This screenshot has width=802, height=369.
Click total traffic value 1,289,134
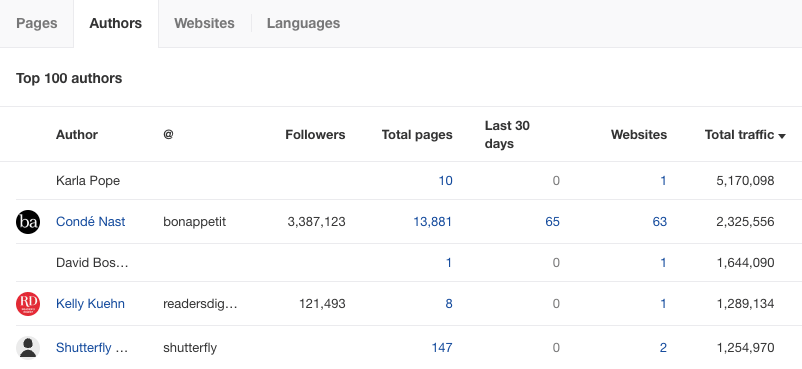[746, 303]
